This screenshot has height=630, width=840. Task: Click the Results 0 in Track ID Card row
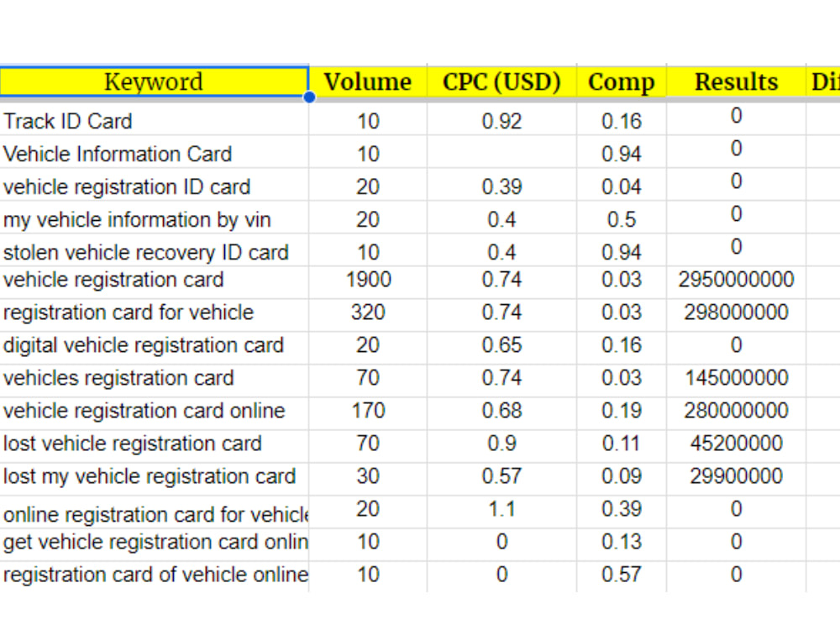736,116
